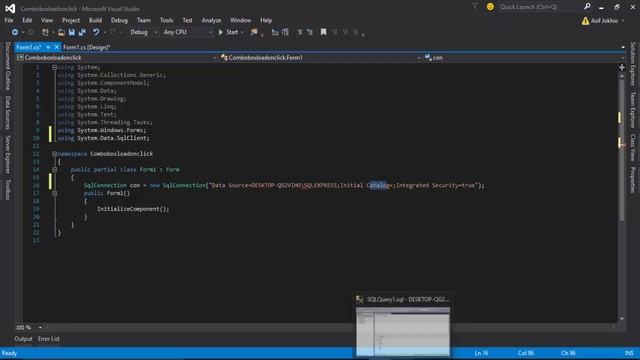Open the con member dropdown
This screenshot has height=360, width=640.
[524, 58]
